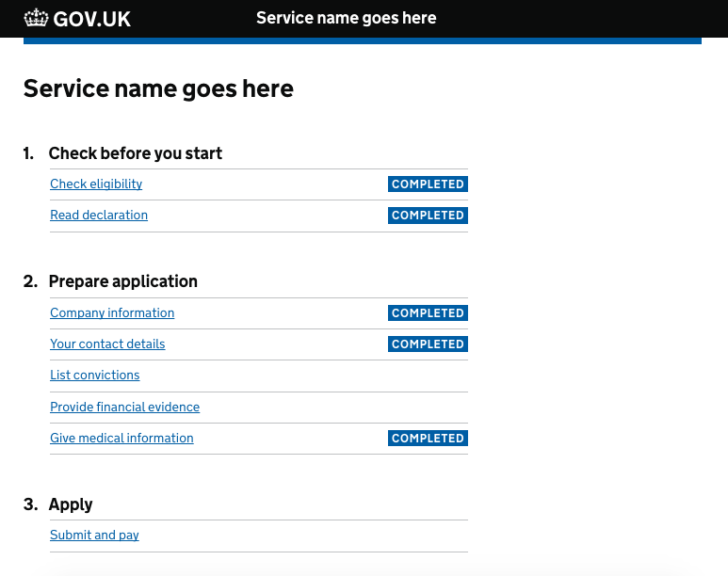Screen dimensions: 728x576
Task: Open the Check eligibility task
Action: click(x=96, y=184)
